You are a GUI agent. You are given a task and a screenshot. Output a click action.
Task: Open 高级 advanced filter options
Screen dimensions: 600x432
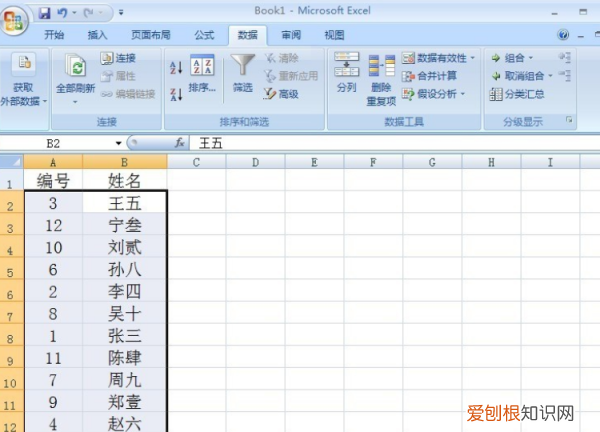pyautogui.click(x=281, y=94)
